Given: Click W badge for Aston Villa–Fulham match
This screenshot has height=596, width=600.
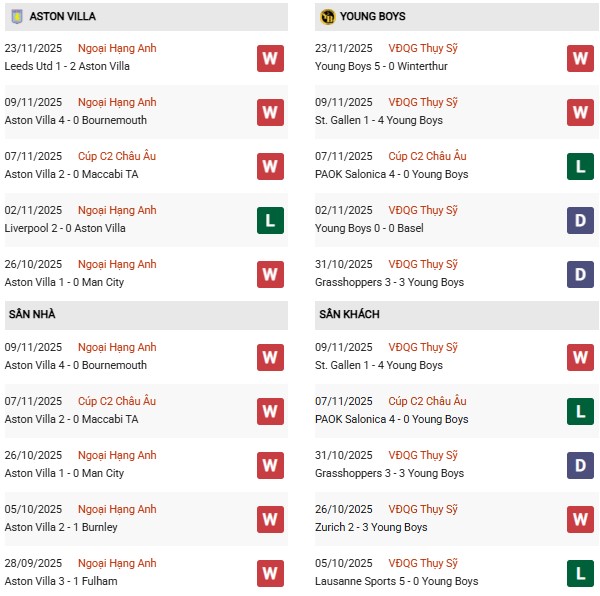Looking at the screenshot, I should tap(270, 573).
